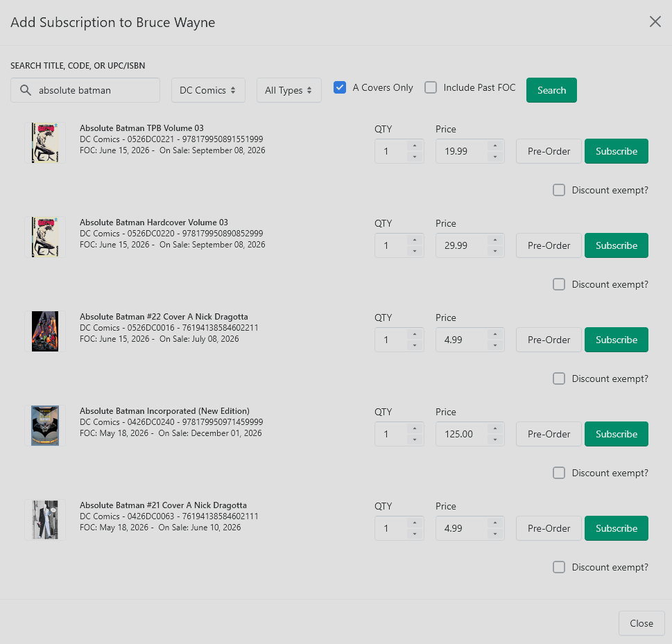Mark TPB Volume 03 as discount exempt
Viewport: 672px width, 644px height.
pos(559,190)
